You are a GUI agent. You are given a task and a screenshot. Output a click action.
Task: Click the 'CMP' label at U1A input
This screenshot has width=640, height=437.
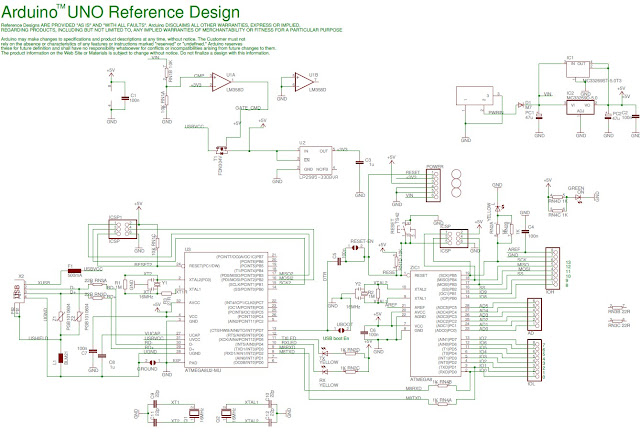199,76
